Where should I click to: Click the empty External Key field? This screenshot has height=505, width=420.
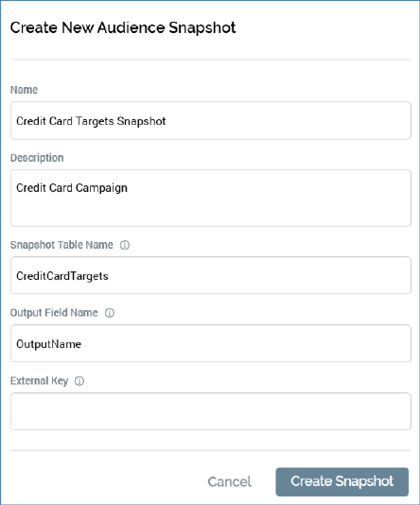coord(211,411)
